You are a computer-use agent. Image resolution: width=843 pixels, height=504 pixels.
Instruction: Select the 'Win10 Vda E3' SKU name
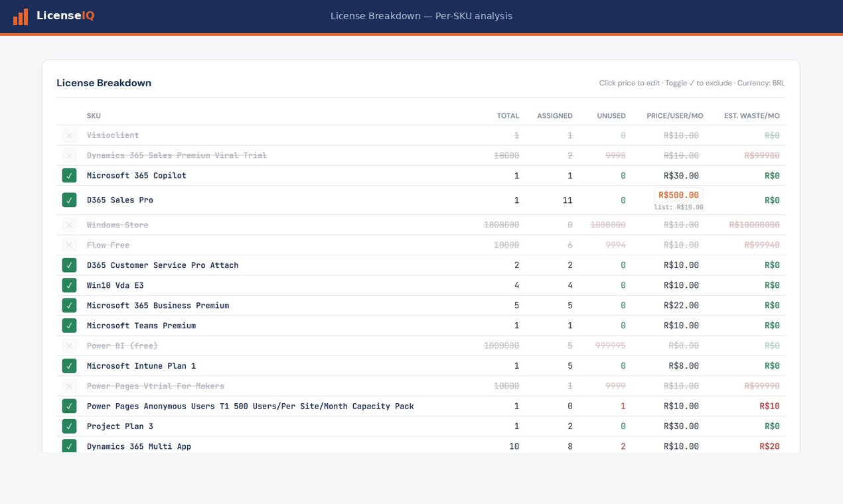click(115, 285)
